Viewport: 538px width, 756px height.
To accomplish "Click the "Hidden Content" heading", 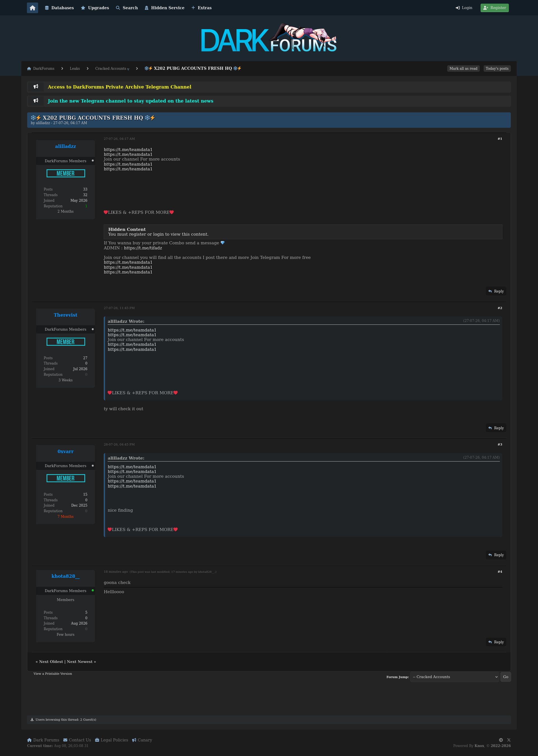I will click(x=127, y=229).
